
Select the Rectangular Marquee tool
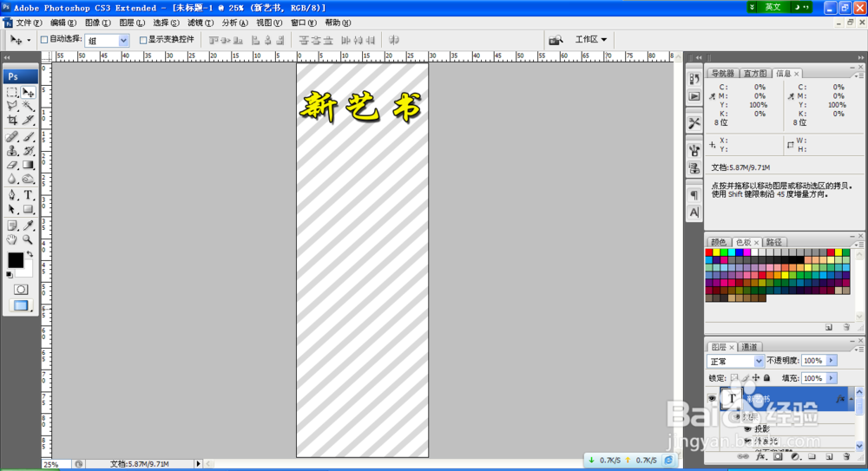[x=12, y=93]
